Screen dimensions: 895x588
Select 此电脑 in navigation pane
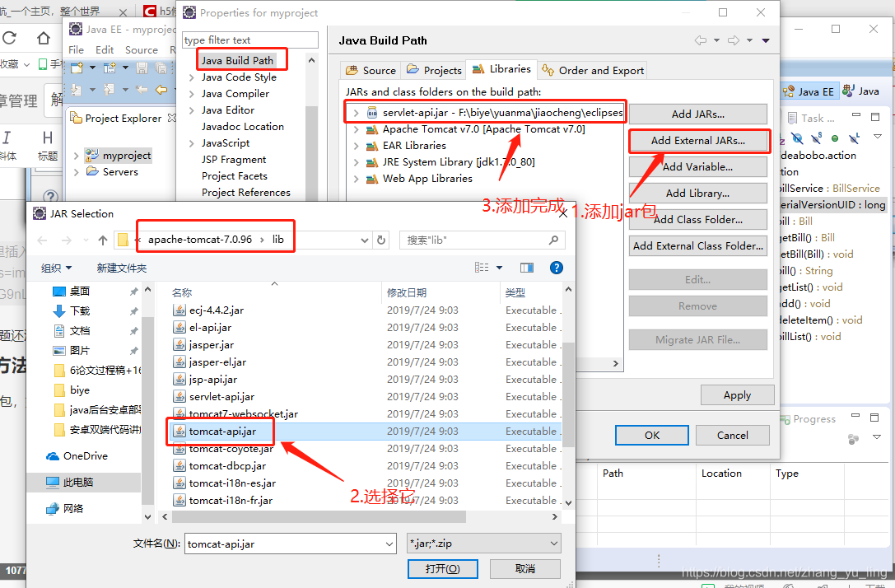click(x=77, y=483)
